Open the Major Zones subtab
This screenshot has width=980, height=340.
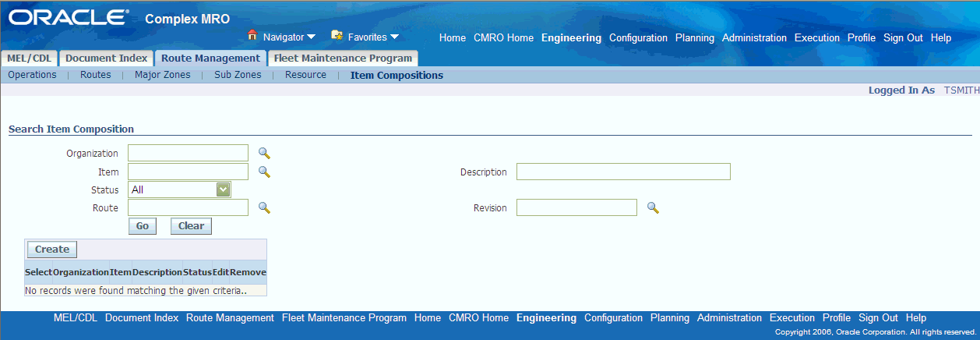[x=163, y=75]
